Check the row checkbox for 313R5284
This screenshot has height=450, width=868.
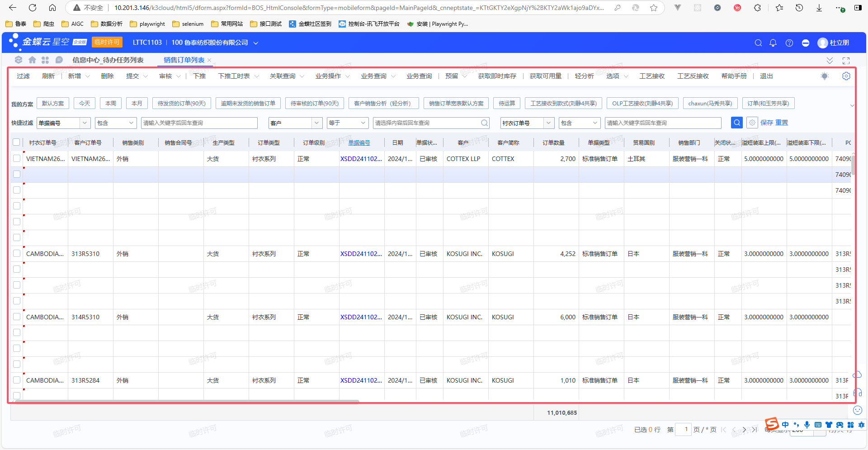[x=17, y=380]
